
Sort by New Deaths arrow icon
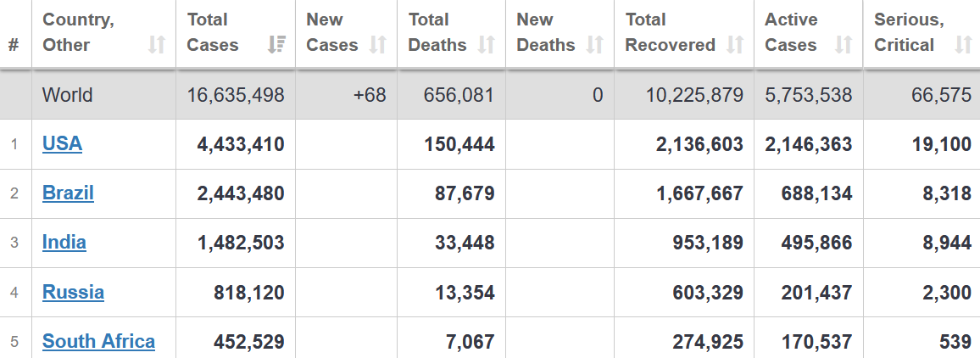595,45
